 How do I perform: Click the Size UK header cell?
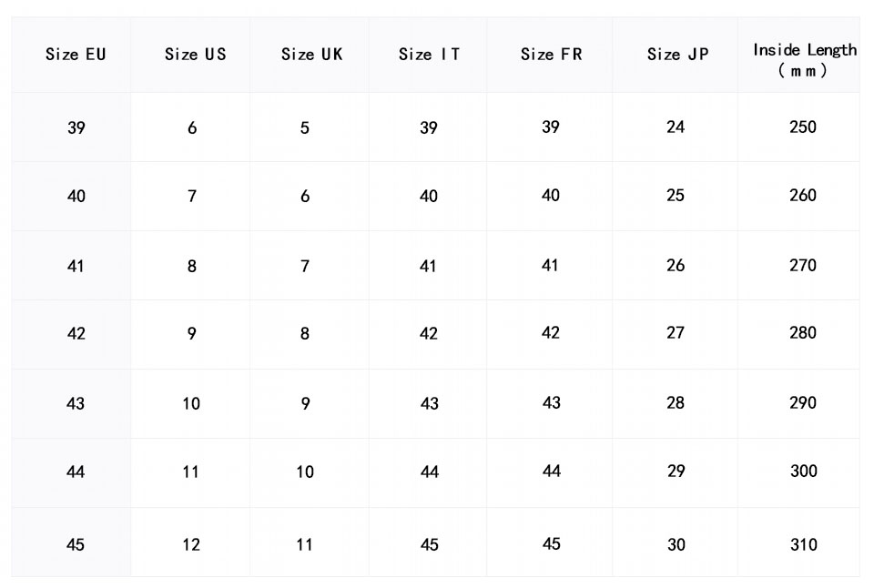click(311, 55)
